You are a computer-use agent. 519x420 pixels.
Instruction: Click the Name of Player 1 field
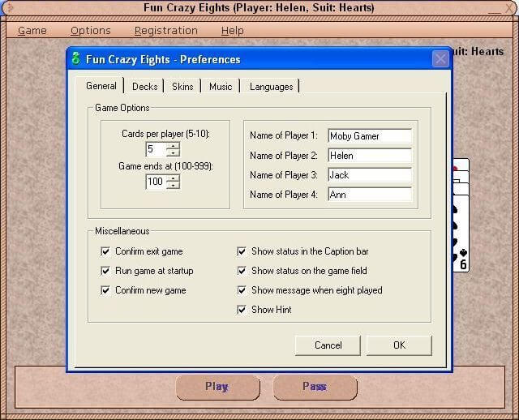[370, 135]
